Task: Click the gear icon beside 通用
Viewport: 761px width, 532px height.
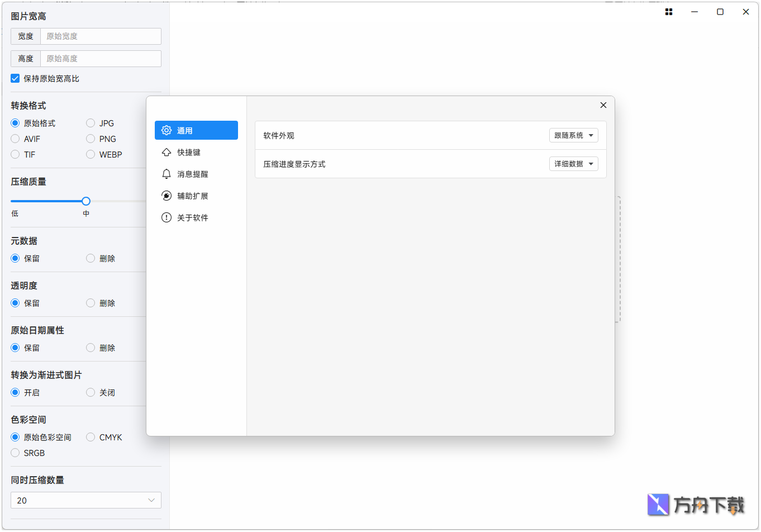Action: click(x=167, y=130)
